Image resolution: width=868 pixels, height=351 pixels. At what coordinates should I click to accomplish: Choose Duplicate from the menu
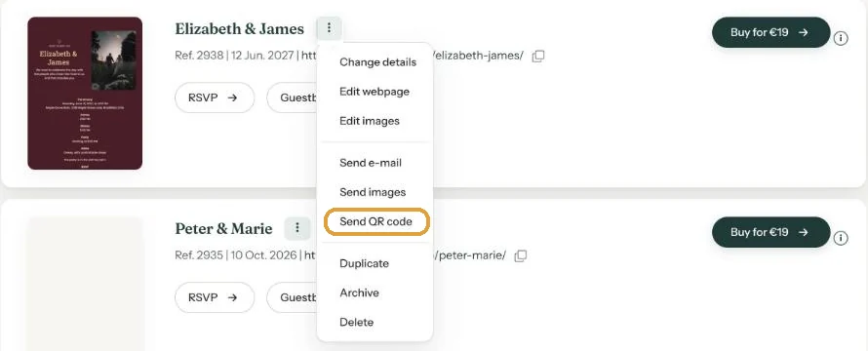click(x=364, y=263)
